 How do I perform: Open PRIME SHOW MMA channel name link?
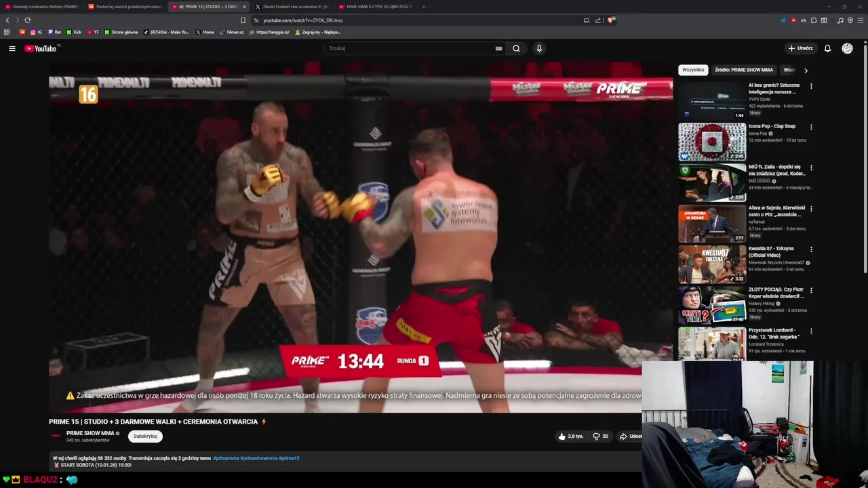(90, 433)
